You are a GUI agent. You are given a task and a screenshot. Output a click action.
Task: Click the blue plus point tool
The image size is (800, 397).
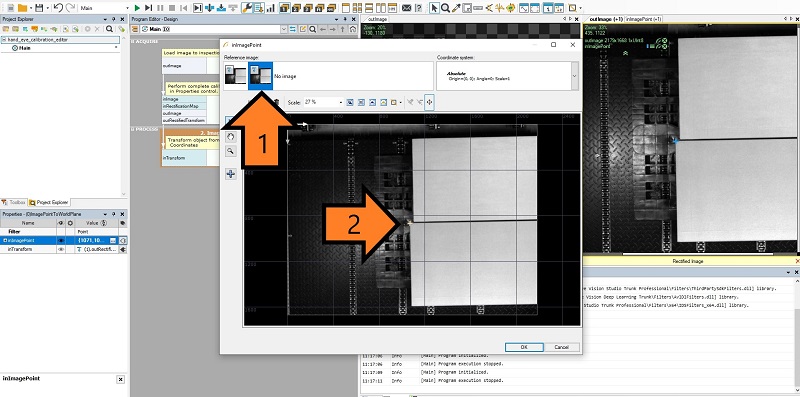pyautogui.click(x=231, y=175)
